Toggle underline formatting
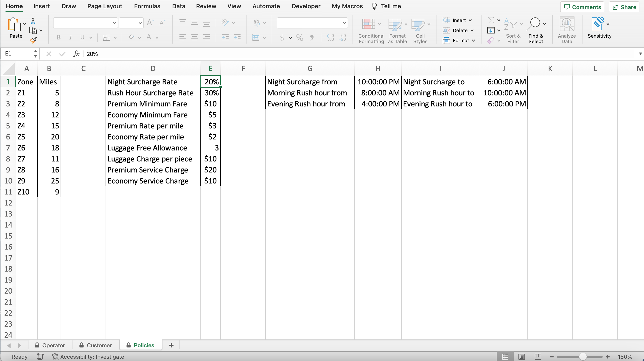 [x=82, y=37]
